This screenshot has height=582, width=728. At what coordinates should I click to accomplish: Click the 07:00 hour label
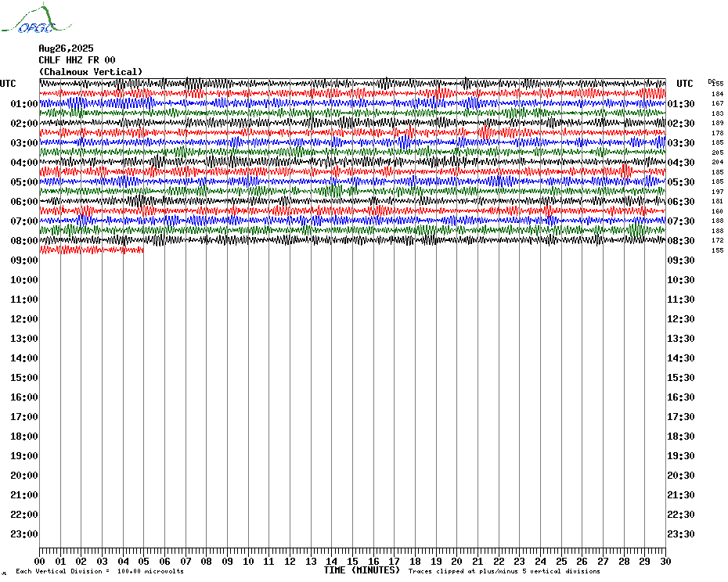click(x=24, y=221)
